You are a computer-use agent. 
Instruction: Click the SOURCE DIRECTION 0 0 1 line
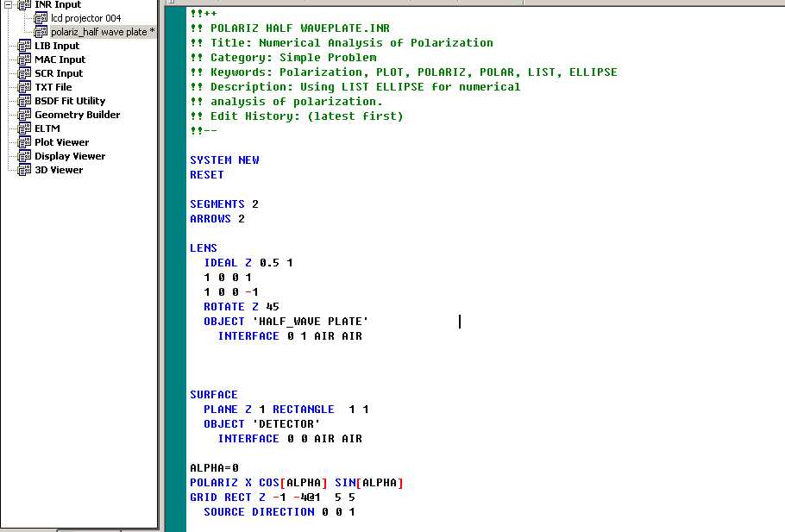279,512
